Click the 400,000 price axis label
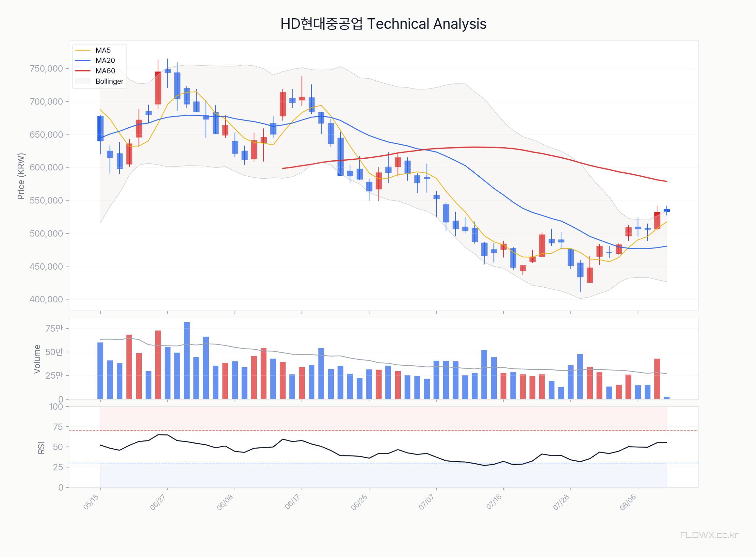 tap(47, 299)
